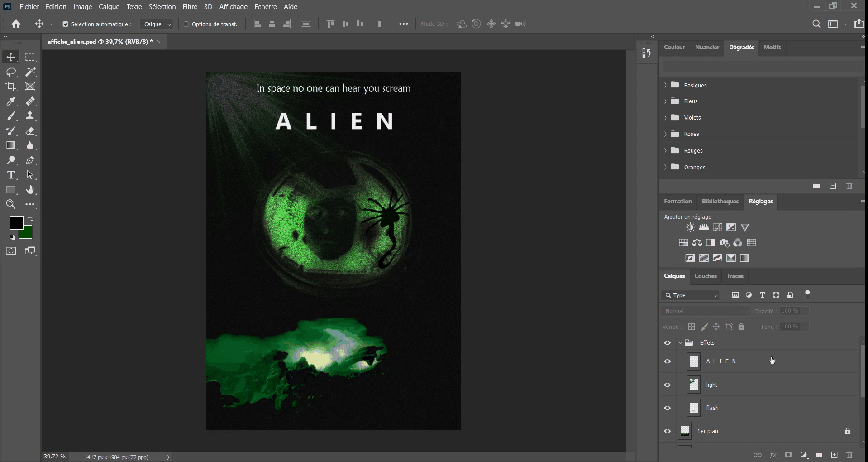Select the Eyedropper tool
The width and height of the screenshot is (868, 462).
click(11, 101)
